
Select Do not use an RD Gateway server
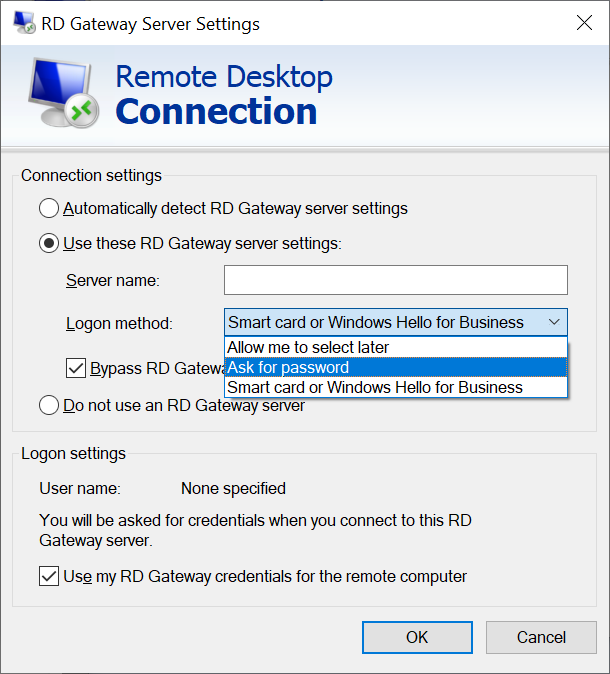49,405
